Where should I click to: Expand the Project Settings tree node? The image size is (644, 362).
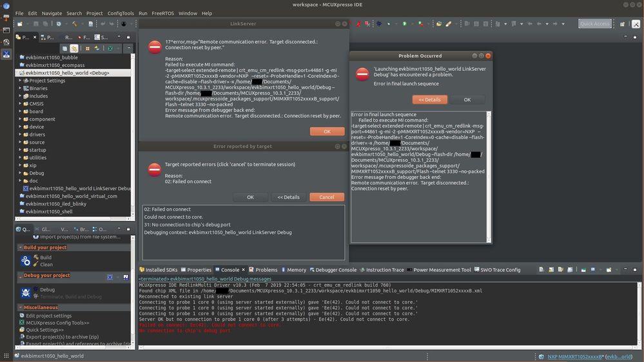pyautogui.click(x=20, y=81)
